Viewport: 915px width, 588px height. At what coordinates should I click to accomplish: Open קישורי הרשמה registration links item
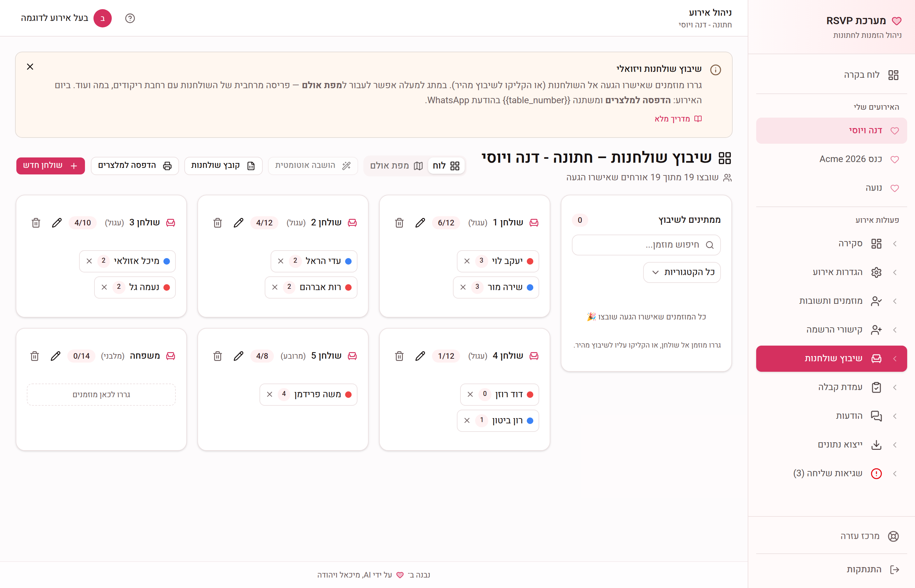click(x=831, y=330)
